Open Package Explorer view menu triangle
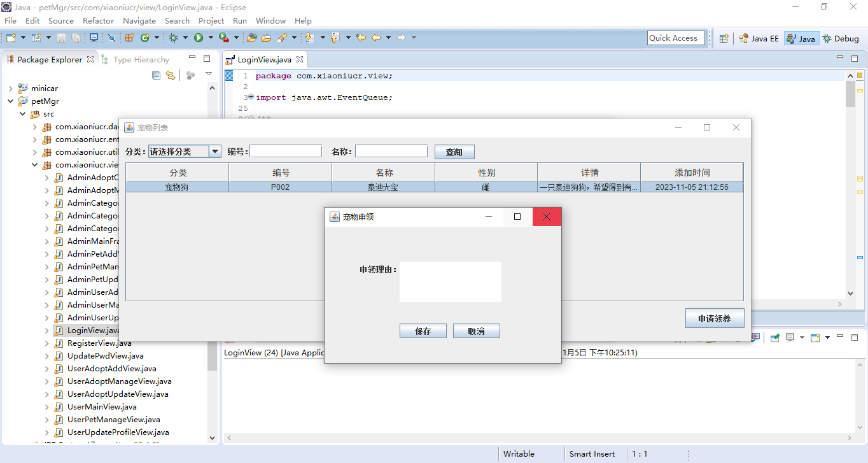This screenshot has width=868, height=463. coord(208,75)
